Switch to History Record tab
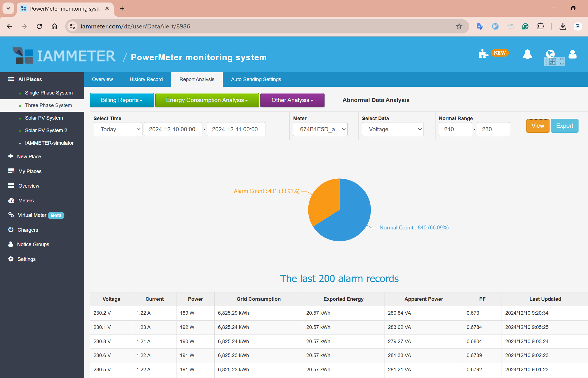 pos(146,79)
